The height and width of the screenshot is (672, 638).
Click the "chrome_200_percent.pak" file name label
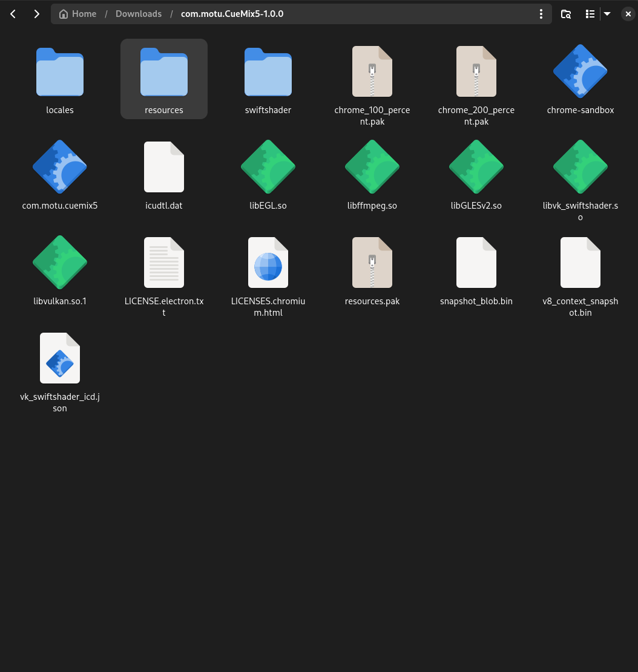click(x=476, y=116)
